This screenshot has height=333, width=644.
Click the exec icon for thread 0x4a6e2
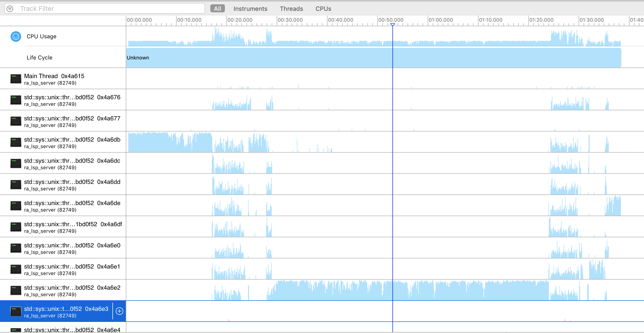coord(16,290)
